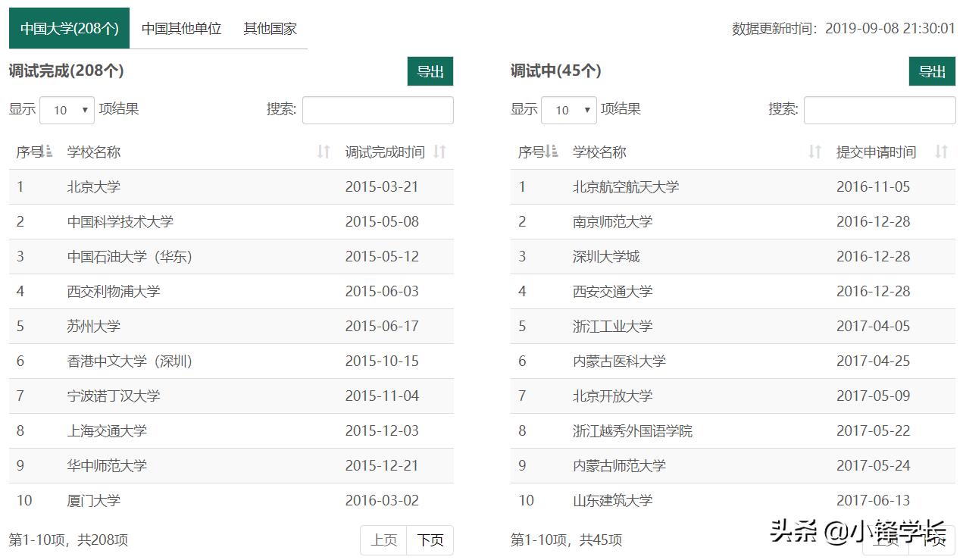Open the 其他国家 tab
The width and height of the screenshot is (963, 560).
pos(270,29)
